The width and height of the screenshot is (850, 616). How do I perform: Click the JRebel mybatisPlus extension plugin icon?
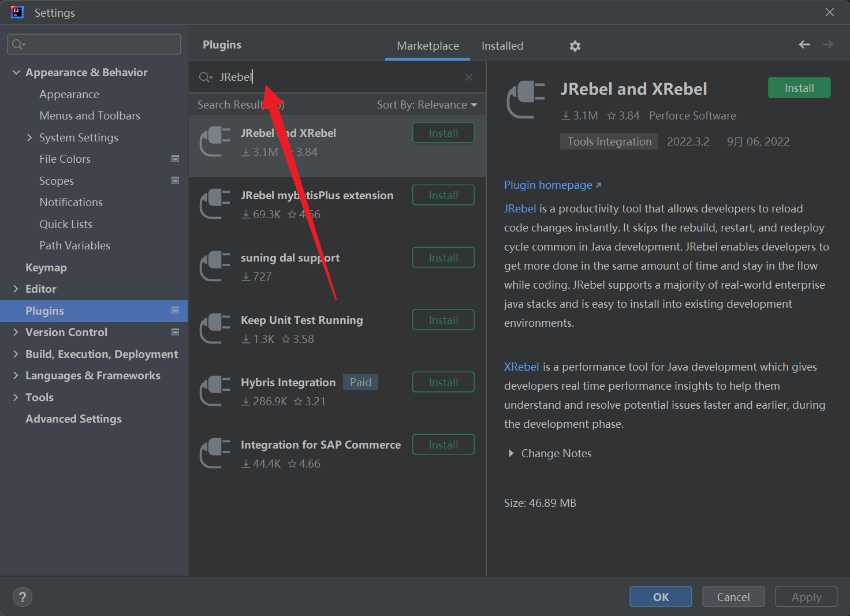pyautogui.click(x=215, y=204)
